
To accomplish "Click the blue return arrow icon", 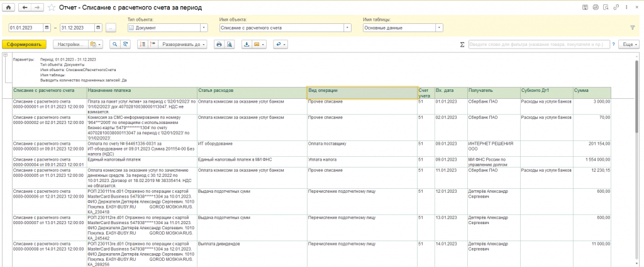I will (x=278, y=45).
